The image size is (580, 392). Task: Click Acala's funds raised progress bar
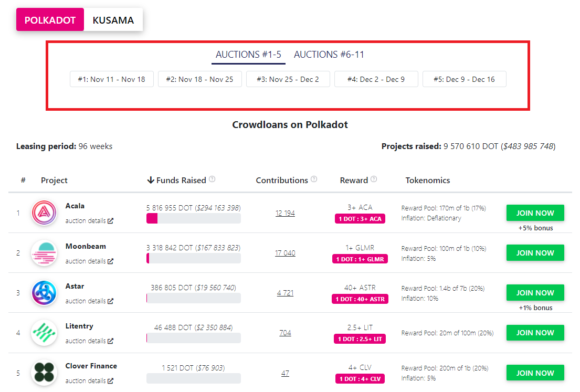click(194, 218)
